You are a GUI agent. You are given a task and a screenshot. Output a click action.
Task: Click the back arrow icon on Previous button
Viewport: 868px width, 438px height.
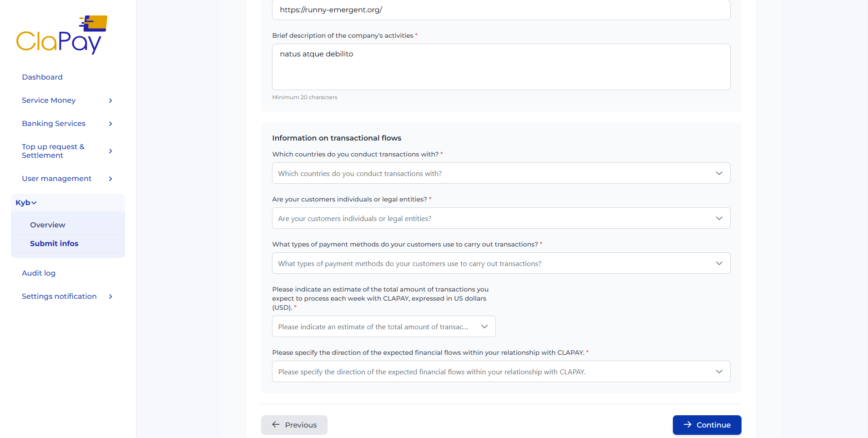(x=275, y=424)
